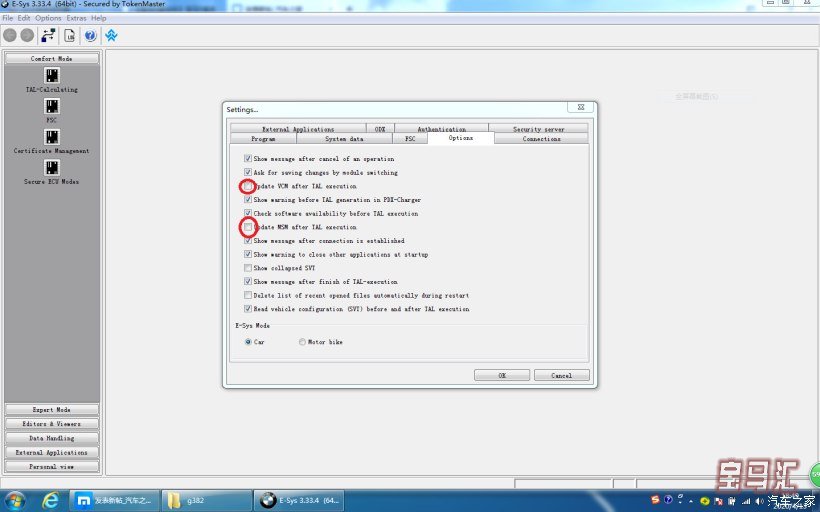Click the network signal tray icon
The height and width of the screenshot is (512, 820).
746,501
